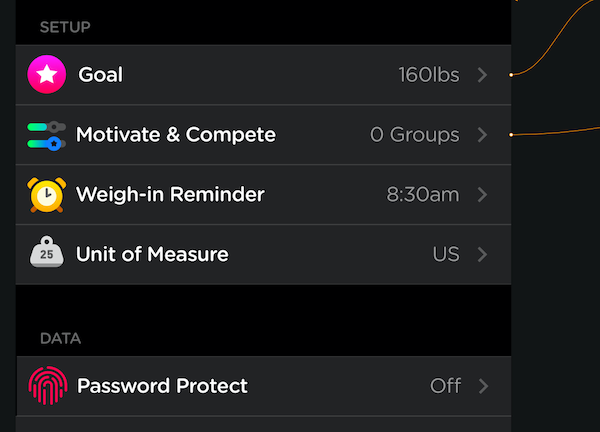Expand the Weigh-in Reminder chevron
Screen dimensions: 600x432
pyautogui.click(x=482, y=195)
